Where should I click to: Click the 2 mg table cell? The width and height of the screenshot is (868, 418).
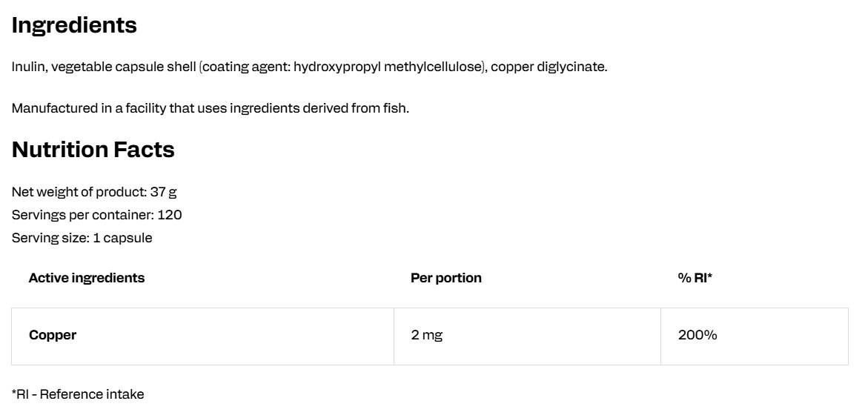coord(527,336)
